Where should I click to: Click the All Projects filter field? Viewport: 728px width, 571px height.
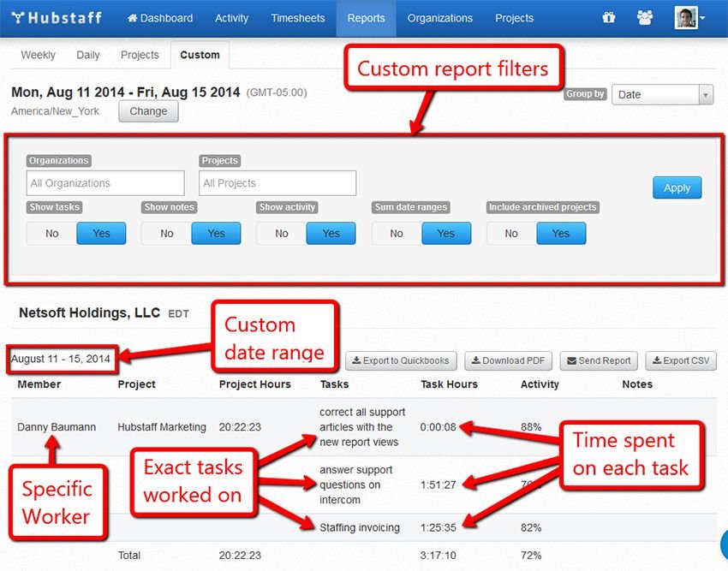coord(277,183)
